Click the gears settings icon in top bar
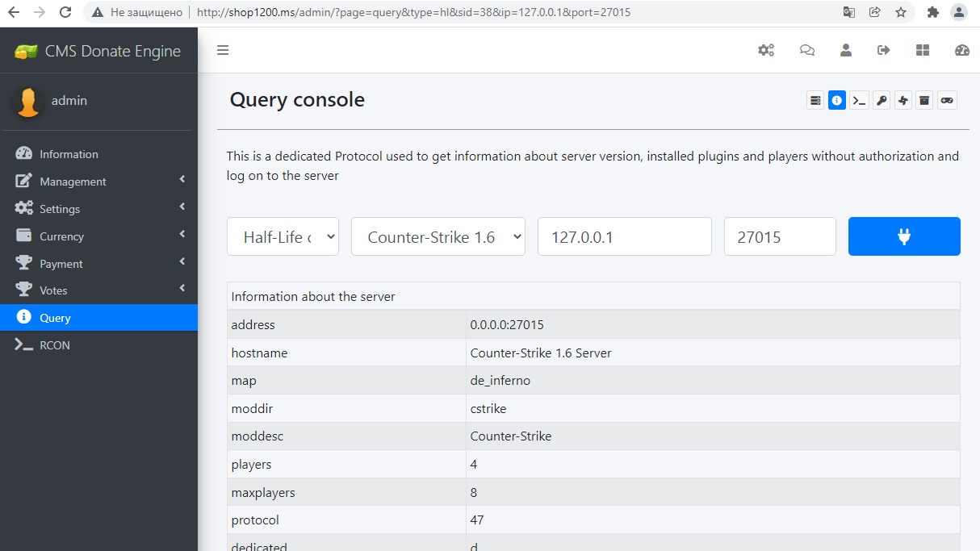 coord(765,50)
